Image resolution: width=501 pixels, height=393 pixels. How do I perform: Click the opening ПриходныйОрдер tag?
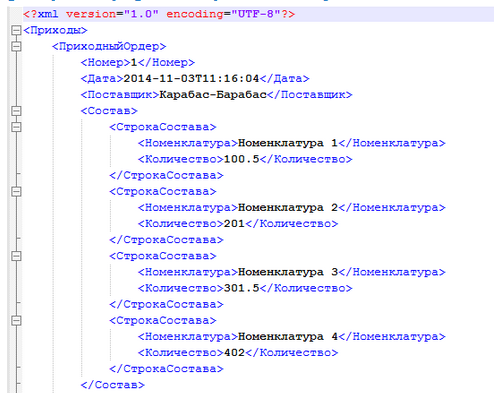click(109, 46)
